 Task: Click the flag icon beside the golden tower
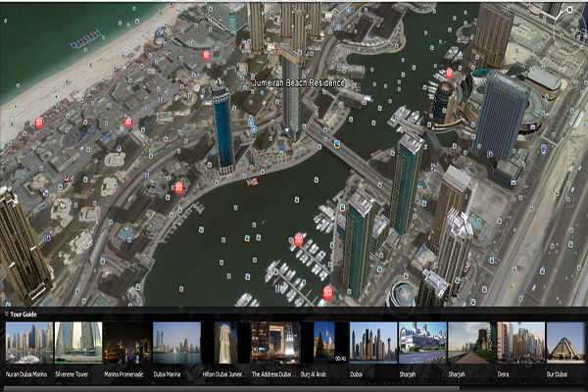point(48,237)
